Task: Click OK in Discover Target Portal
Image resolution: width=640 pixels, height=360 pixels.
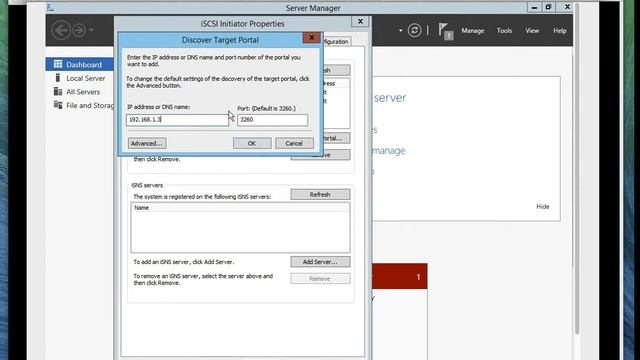Action: click(252, 143)
